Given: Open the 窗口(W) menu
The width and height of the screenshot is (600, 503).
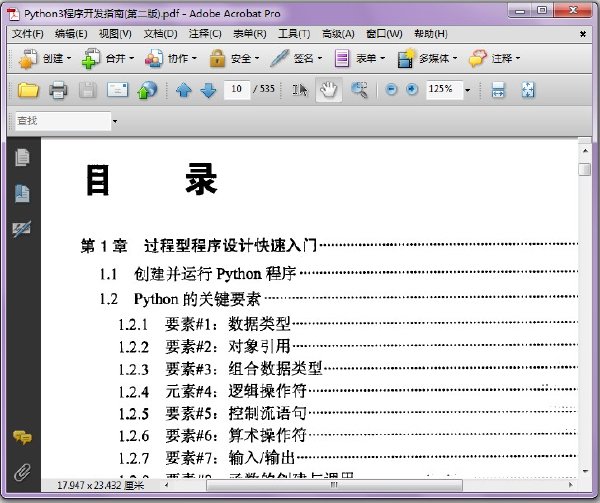Looking at the screenshot, I should coord(384,34).
